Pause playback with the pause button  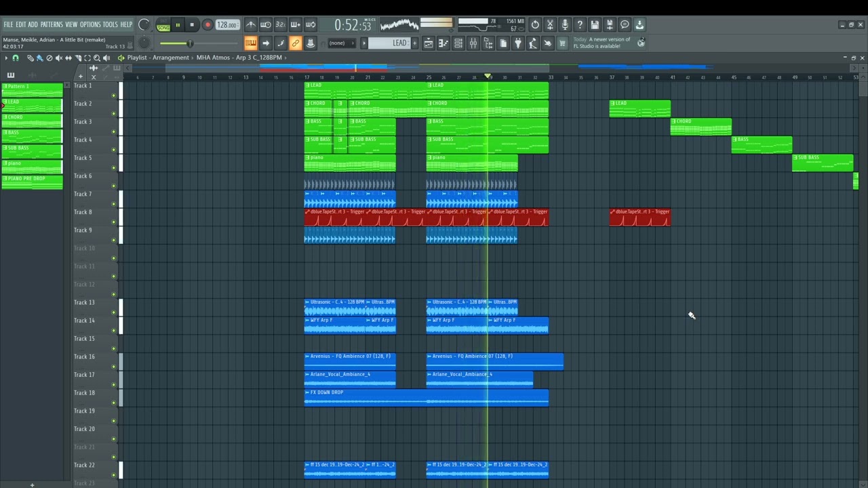tap(178, 25)
